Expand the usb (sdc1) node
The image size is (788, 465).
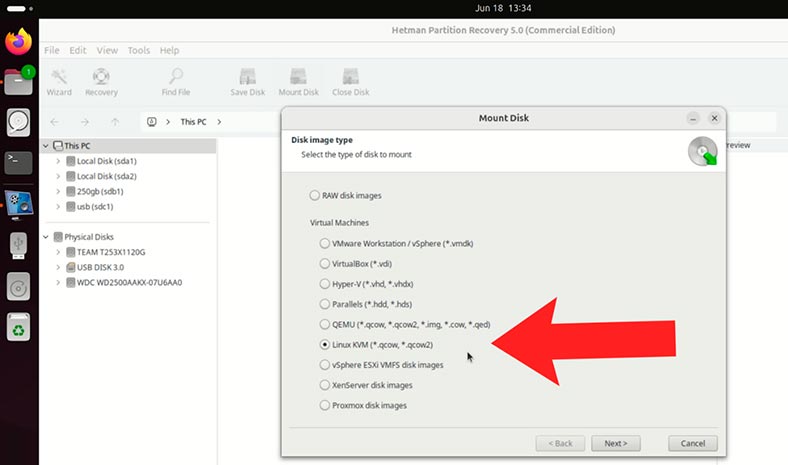tap(58, 207)
